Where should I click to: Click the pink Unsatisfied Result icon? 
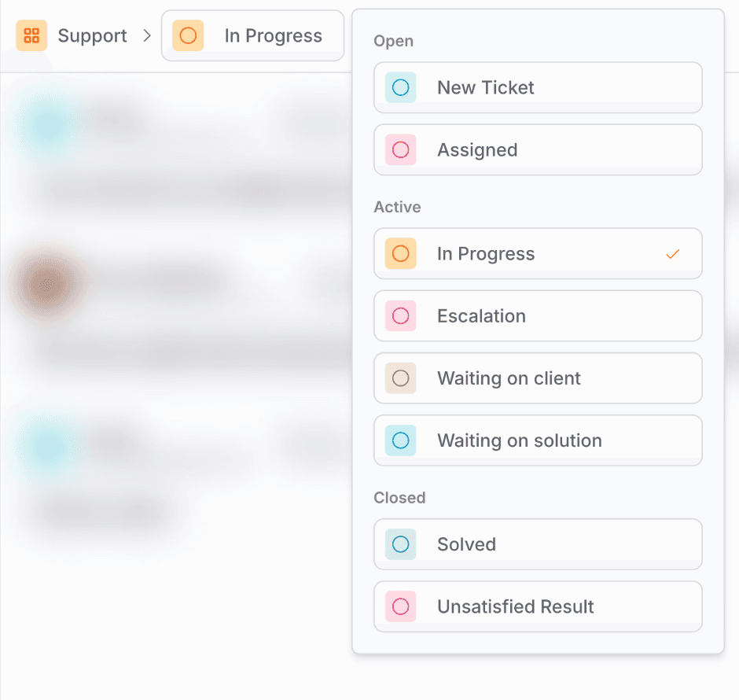(400, 606)
